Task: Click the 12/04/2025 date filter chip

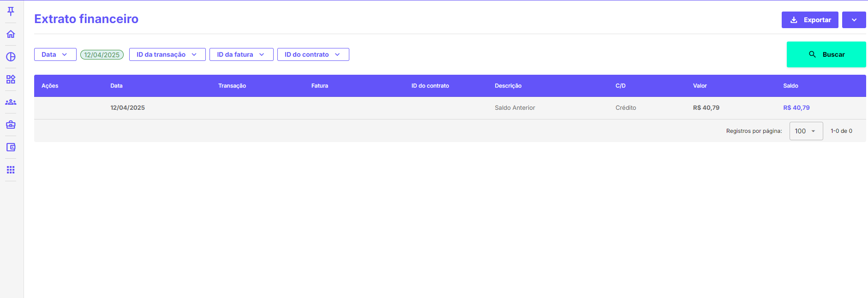Action: [102, 54]
